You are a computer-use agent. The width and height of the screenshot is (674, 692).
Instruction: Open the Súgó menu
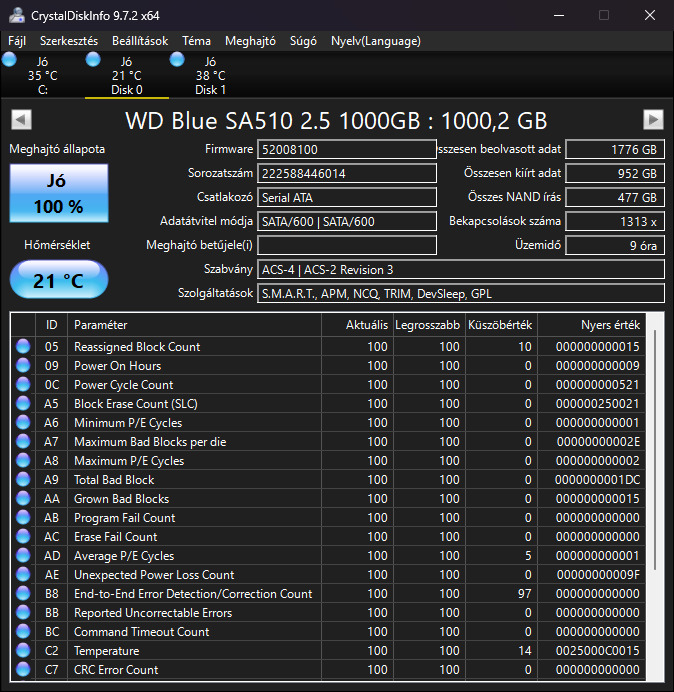pos(303,41)
